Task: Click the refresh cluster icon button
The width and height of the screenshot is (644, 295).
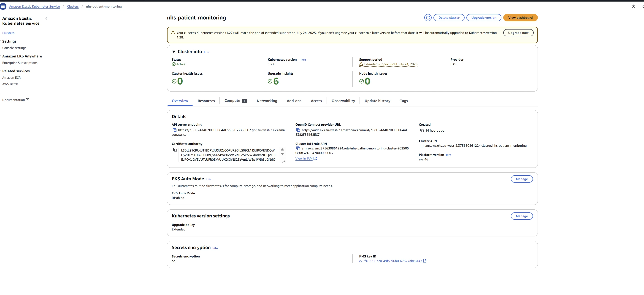Action: [428, 18]
